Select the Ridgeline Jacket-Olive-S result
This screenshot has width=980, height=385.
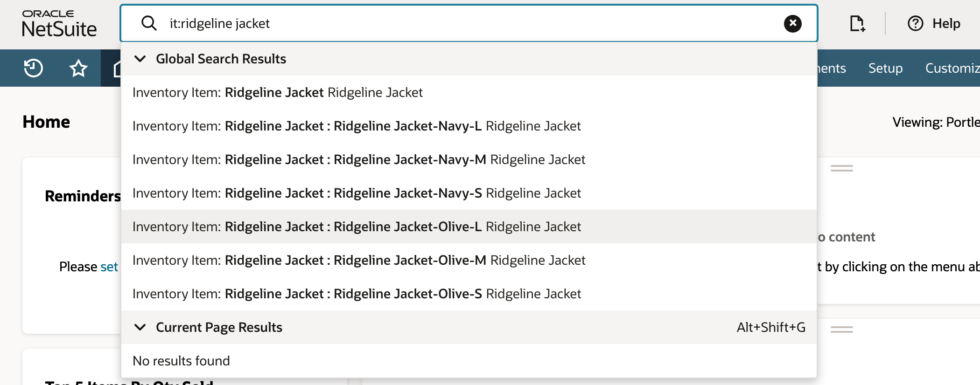pyautogui.click(x=469, y=294)
